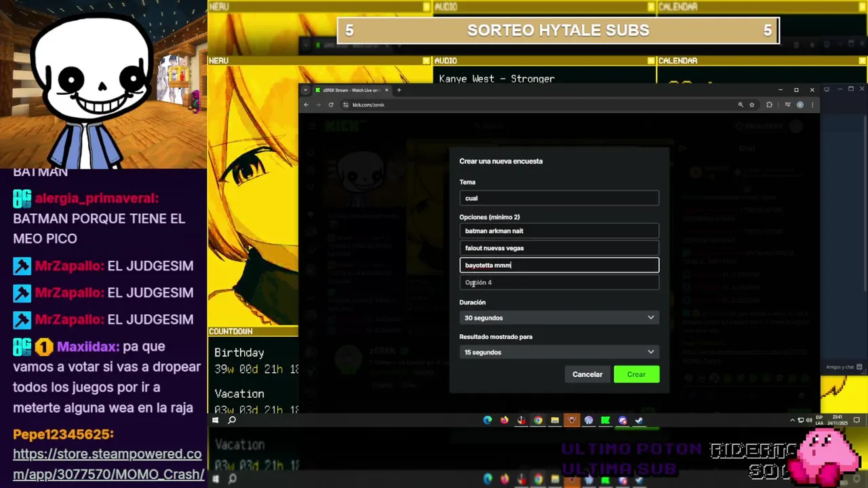The image size is (868, 488).
Task: Open the Duración dropdown showing 30 segundos
Action: (x=559, y=318)
